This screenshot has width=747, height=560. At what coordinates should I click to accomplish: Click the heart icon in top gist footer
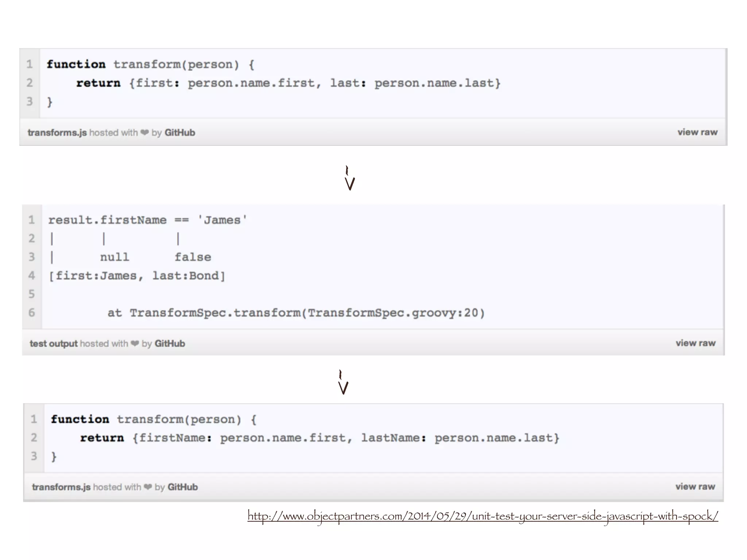tap(145, 133)
